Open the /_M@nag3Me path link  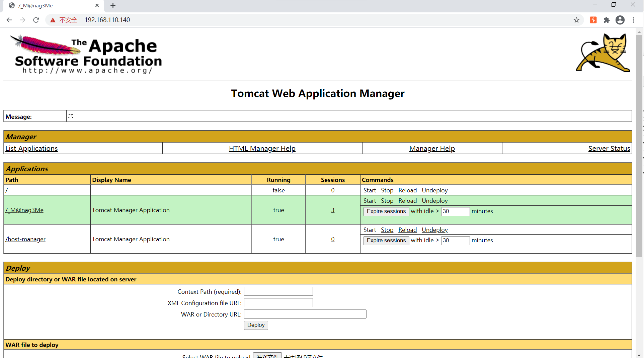(x=24, y=210)
